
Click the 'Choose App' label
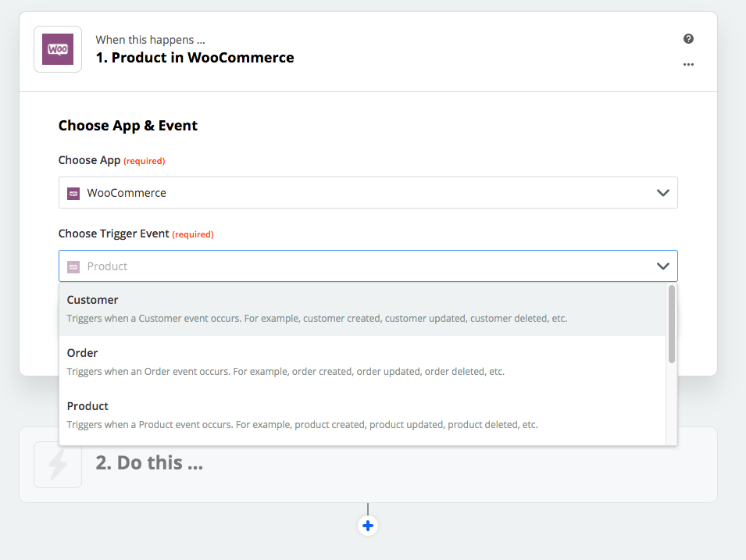tap(89, 160)
